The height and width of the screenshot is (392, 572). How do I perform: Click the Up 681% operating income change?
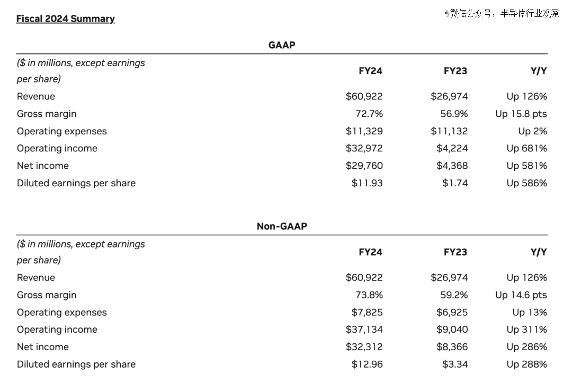point(527,148)
